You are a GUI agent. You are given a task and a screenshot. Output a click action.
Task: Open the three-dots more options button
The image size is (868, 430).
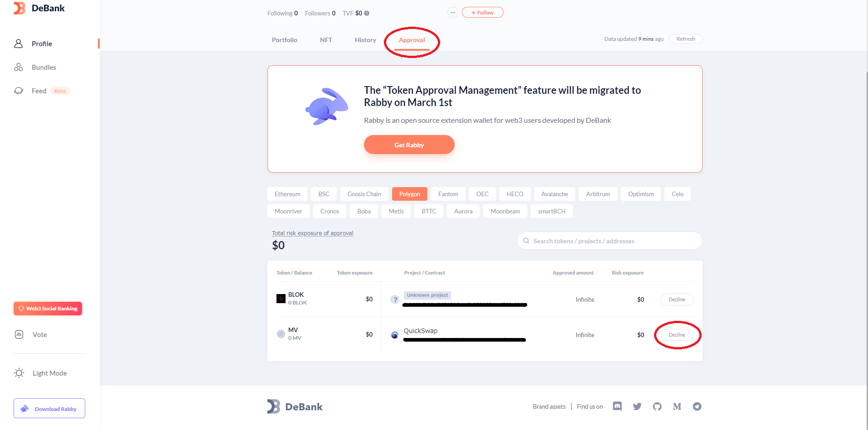pyautogui.click(x=453, y=13)
